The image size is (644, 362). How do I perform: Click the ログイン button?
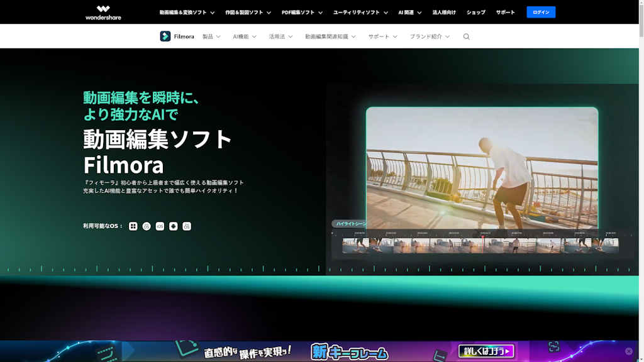(x=541, y=13)
